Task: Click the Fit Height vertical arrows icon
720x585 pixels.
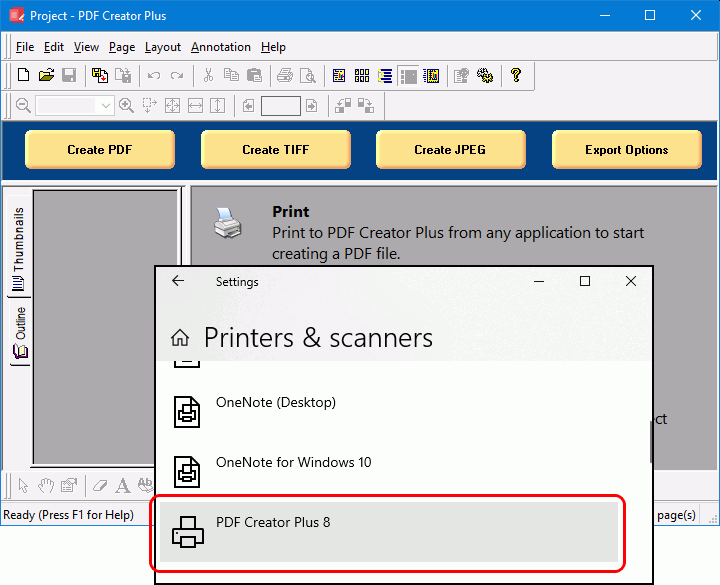Action: [217, 106]
